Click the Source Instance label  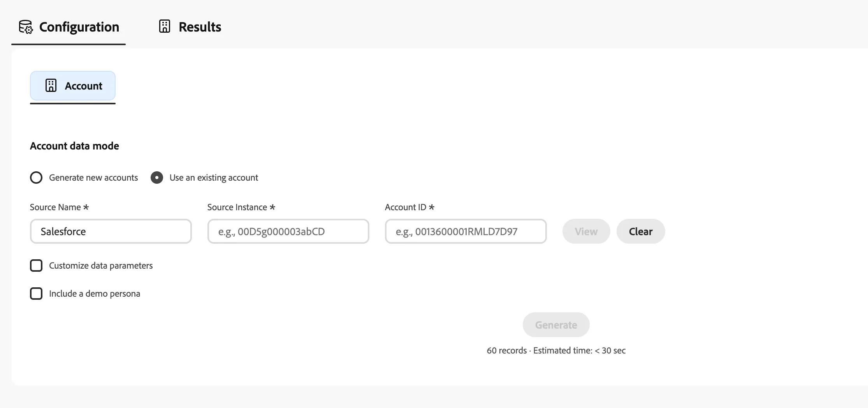(241, 207)
